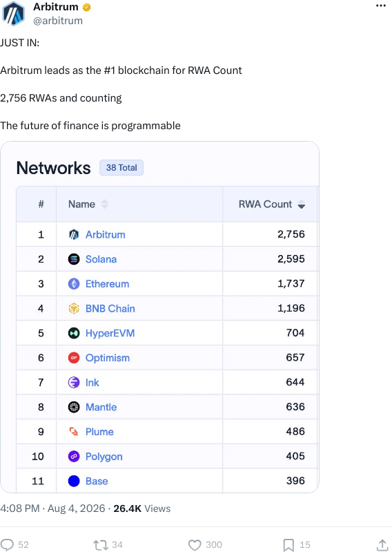Click the reply comment icon
Viewport: 392px width, 552px height.
[x=7, y=544]
